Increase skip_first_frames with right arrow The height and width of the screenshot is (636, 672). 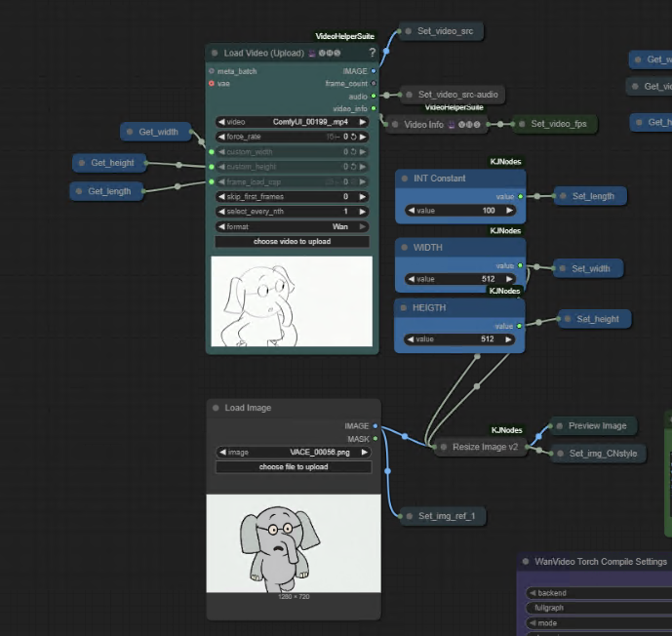363,197
